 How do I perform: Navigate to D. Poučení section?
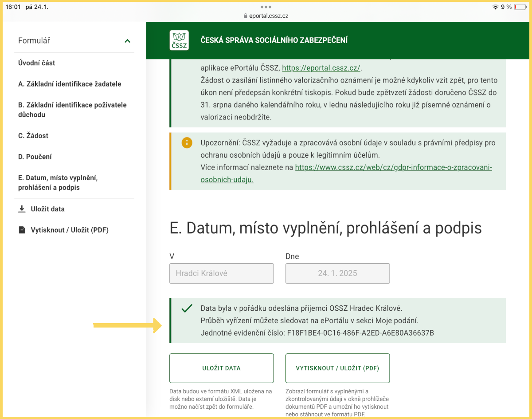point(35,157)
